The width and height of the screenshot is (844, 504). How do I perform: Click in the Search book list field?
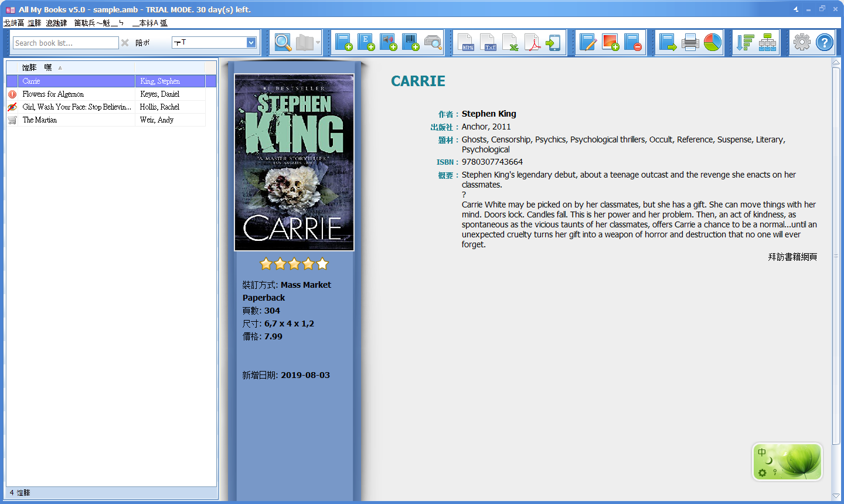[66, 43]
